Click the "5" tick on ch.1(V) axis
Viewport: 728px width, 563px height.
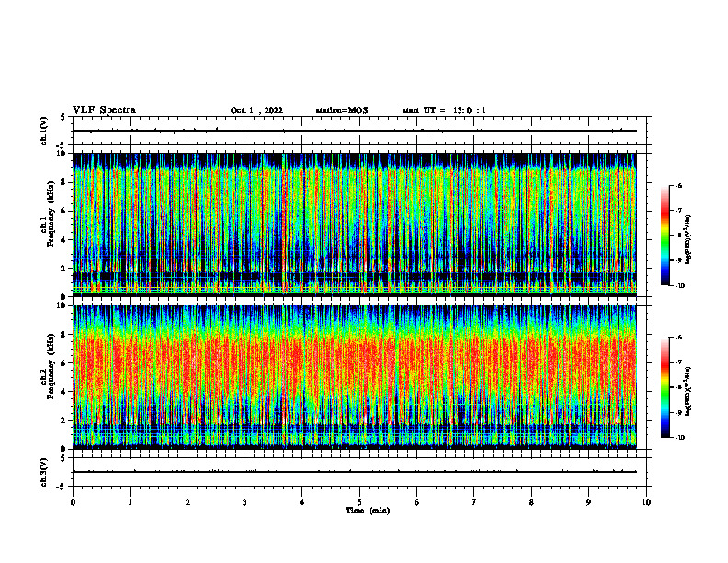click(x=63, y=118)
